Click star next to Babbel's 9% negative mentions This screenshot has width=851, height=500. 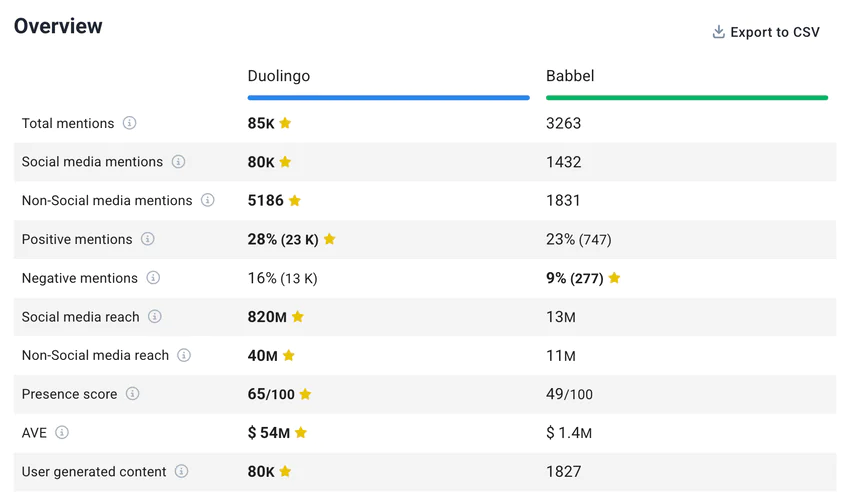[x=614, y=278]
